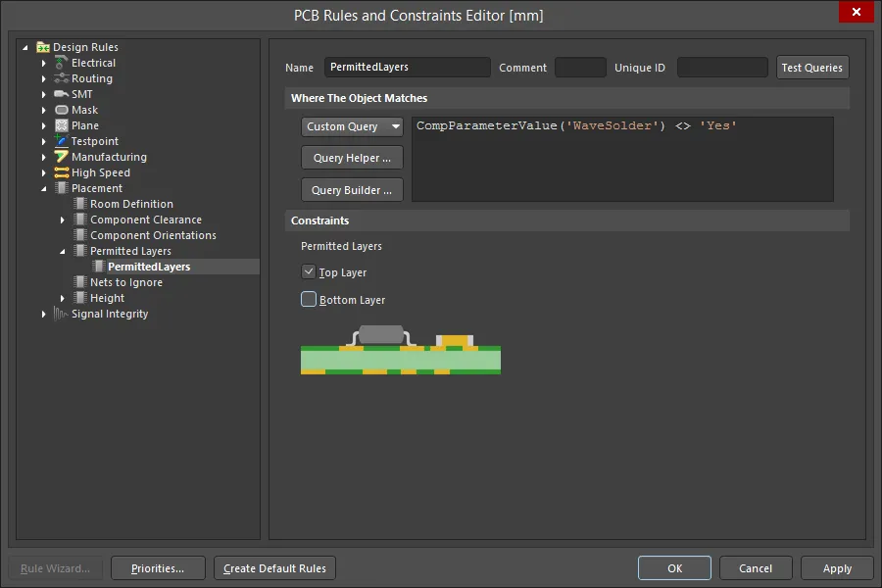Click the Query Helper button
Image resolution: width=882 pixels, height=588 pixels.
pos(352,158)
